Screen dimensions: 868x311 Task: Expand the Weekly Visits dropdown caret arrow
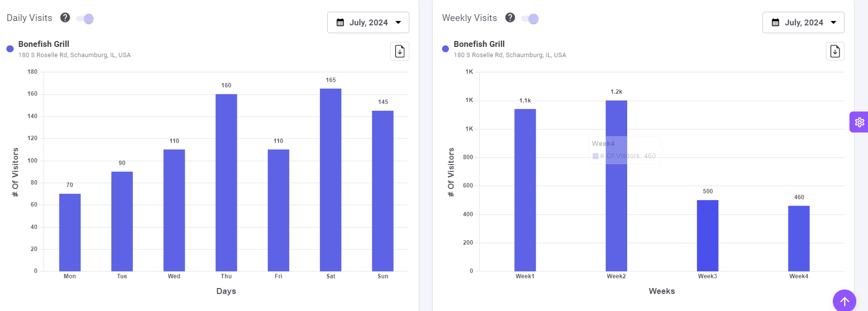point(833,22)
